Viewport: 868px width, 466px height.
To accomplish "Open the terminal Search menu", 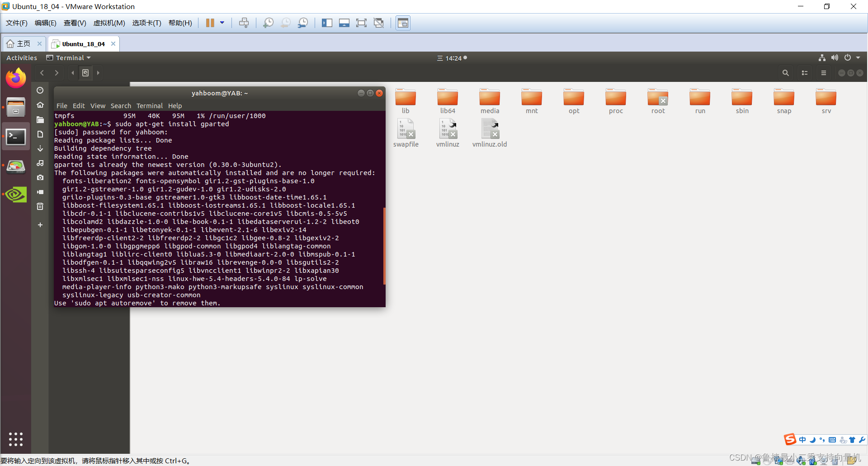I will (x=121, y=106).
